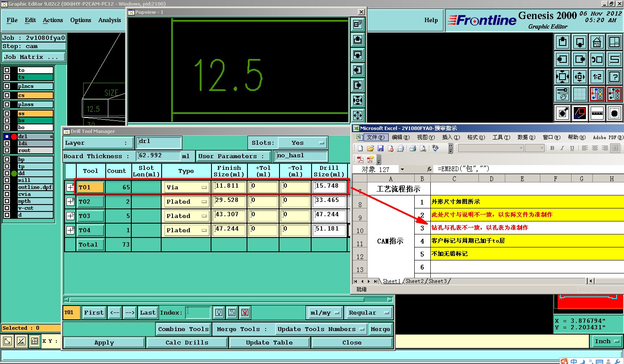
Task: Click the ruler measure tool icon
Action: click(x=597, y=113)
